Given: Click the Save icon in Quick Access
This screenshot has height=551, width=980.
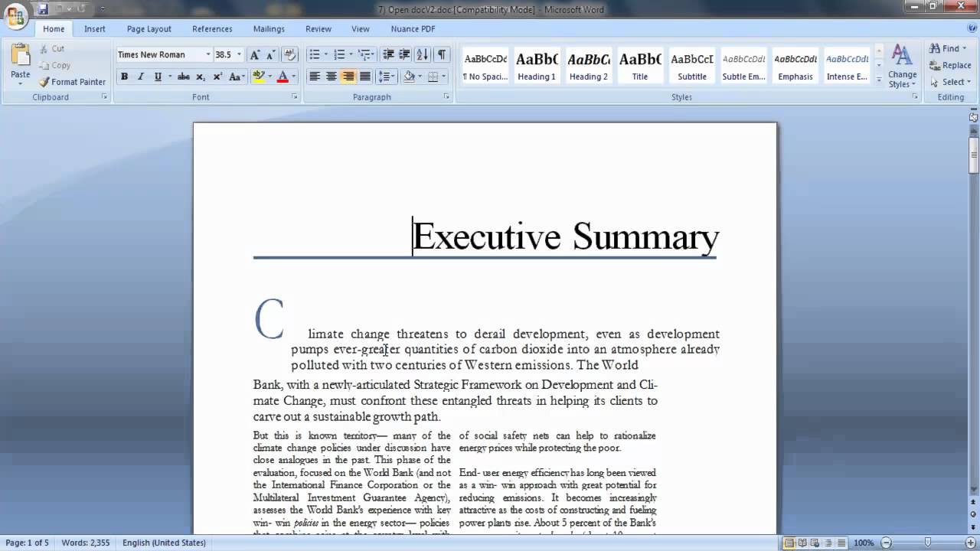Looking at the screenshot, I should pyautogui.click(x=43, y=9).
